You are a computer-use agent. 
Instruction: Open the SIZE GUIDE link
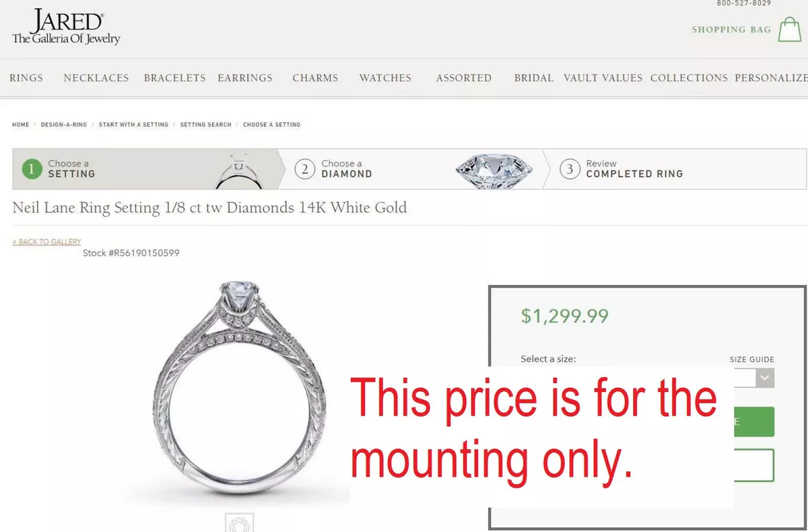coord(752,360)
